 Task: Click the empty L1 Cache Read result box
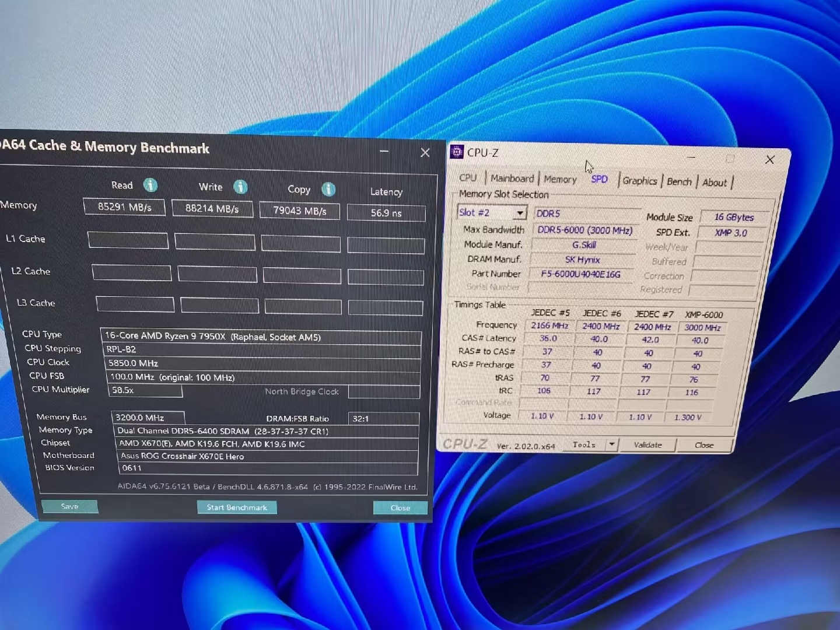pyautogui.click(x=128, y=240)
